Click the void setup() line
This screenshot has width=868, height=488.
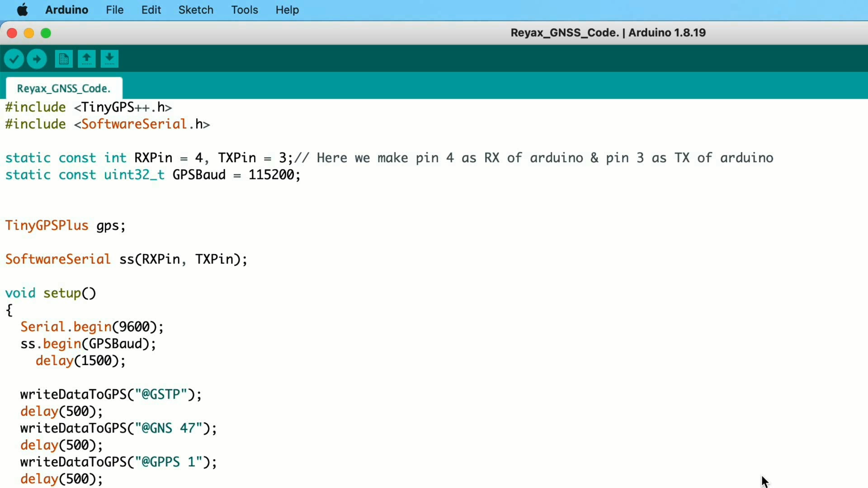click(51, 294)
